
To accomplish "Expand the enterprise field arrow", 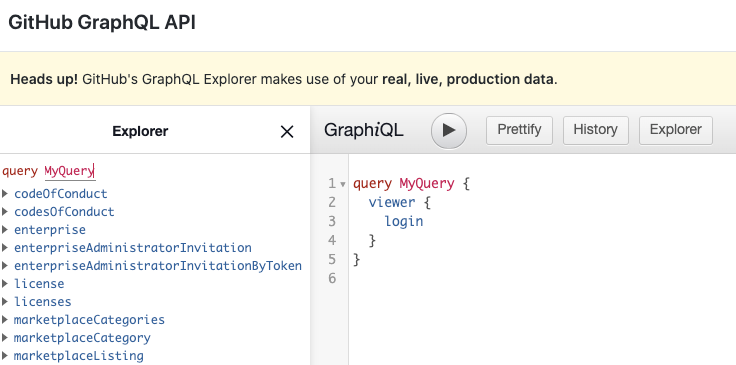I will 5,229.
